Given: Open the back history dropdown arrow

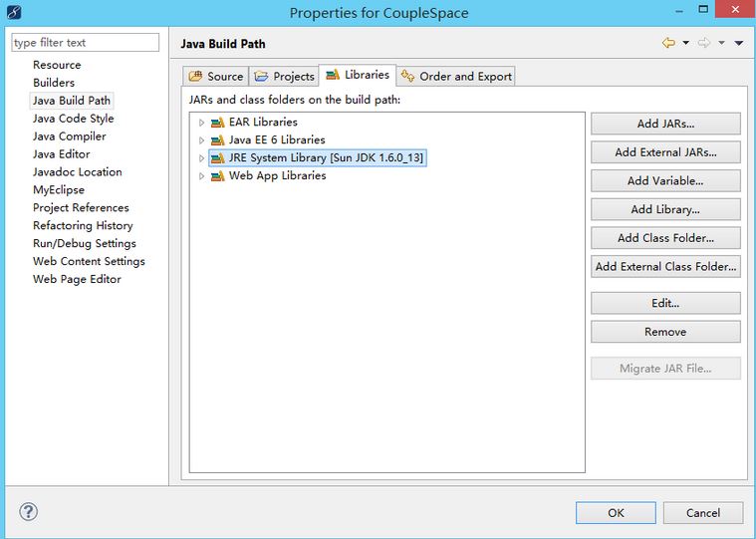Looking at the screenshot, I should tap(685, 43).
